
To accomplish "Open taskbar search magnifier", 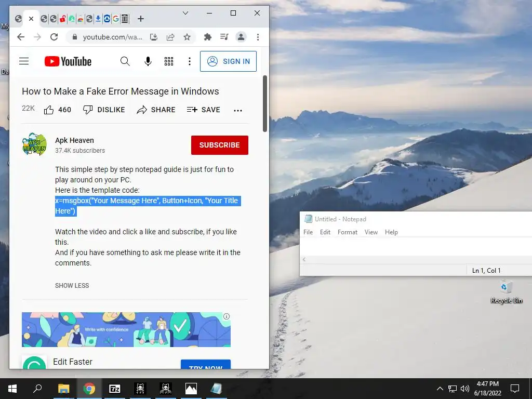I will pos(37,389).
